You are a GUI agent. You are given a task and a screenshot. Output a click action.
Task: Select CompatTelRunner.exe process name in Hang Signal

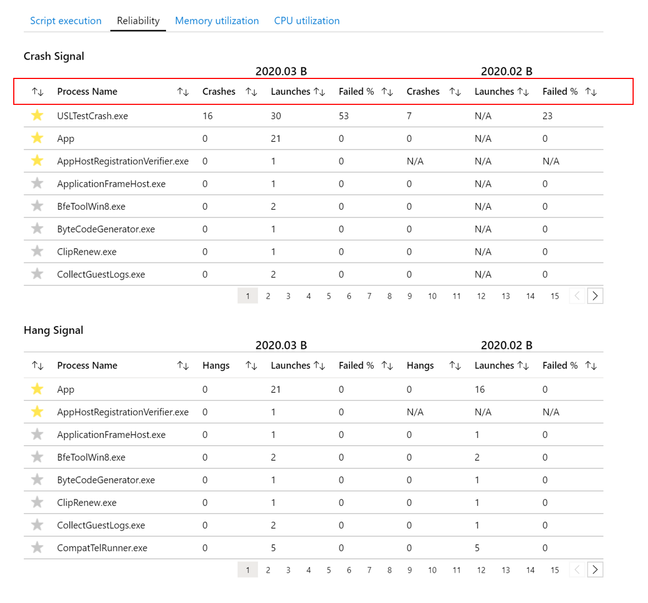[102, 548]
